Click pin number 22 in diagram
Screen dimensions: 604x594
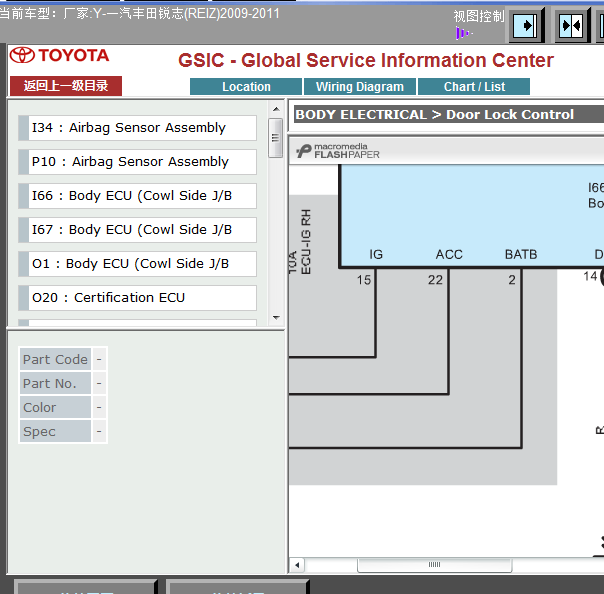[435, 280]
